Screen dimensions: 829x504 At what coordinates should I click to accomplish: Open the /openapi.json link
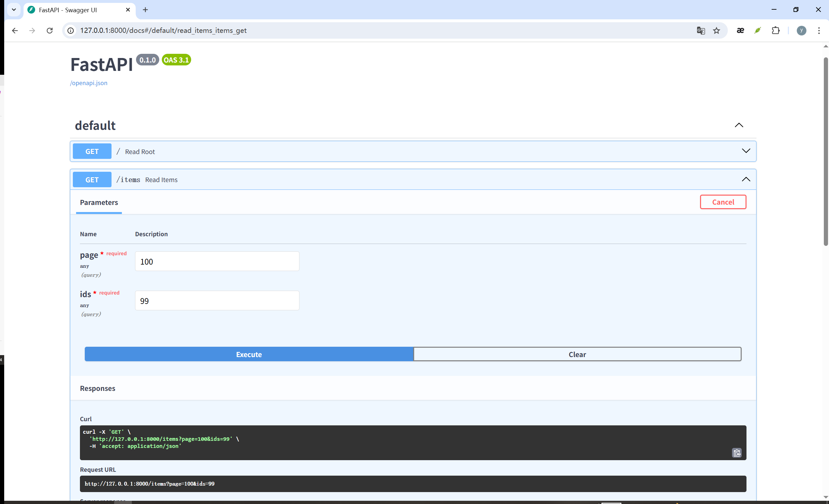point(89,83)
